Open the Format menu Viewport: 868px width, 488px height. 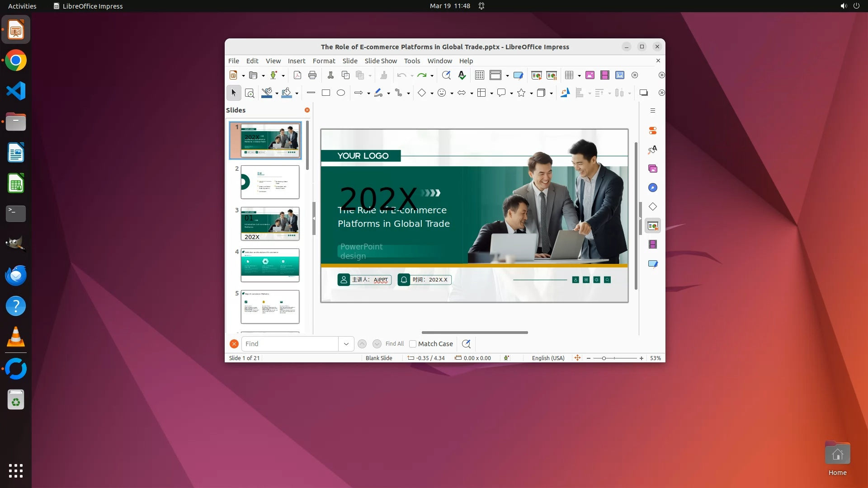click(324, 61)
